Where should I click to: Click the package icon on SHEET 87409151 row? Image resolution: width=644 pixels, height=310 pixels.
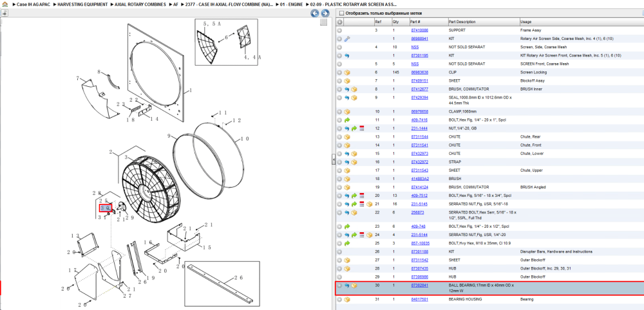tap(347, 81)
